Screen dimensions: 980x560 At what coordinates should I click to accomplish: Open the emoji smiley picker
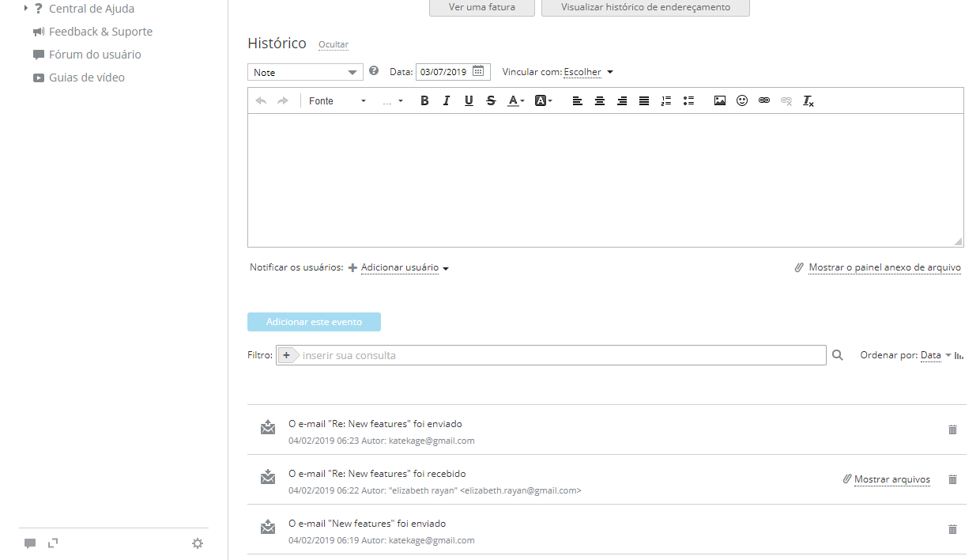741,101
